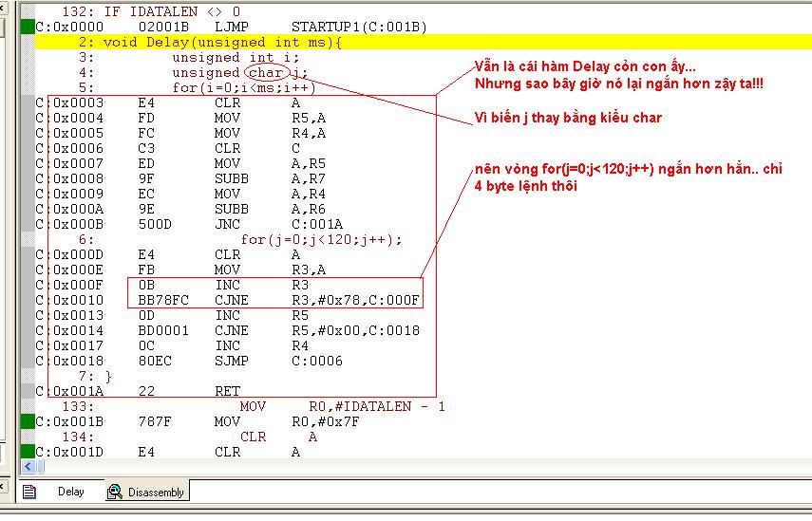Click the green marker at C:0x0000
812x521 pixels.
tap(28, 27)
